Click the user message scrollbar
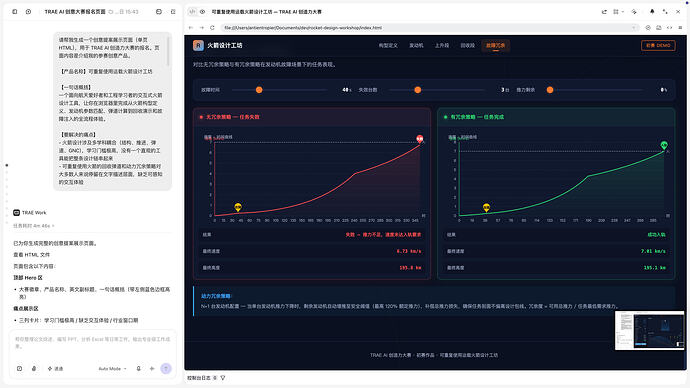Viewport: 690px width, 388px height. coord(168,51)
